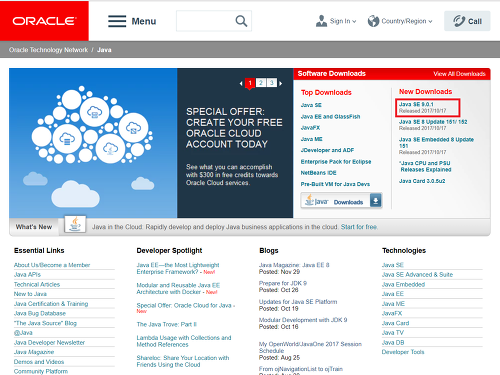This screenshot has width=500, height=375.
Task: Click the Java Downloads arrow icon
Action: (376, 201)
